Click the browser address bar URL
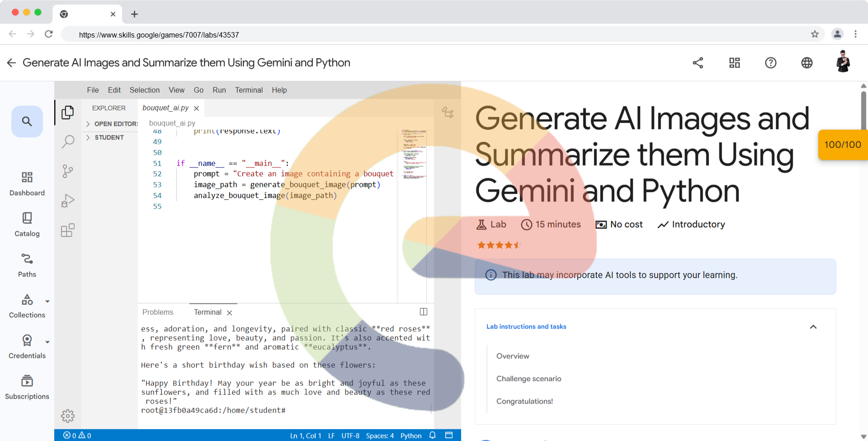Viewport: 868px width, 441px height. (x=159, y=35)
